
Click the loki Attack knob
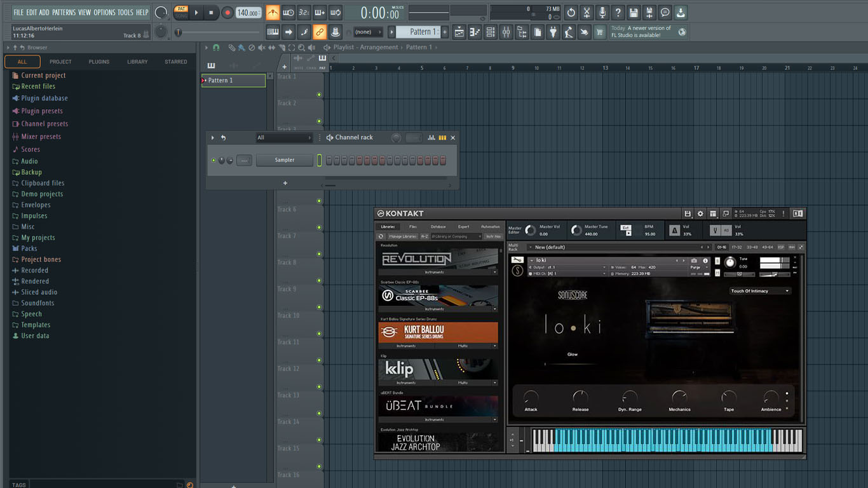point(531,398)
